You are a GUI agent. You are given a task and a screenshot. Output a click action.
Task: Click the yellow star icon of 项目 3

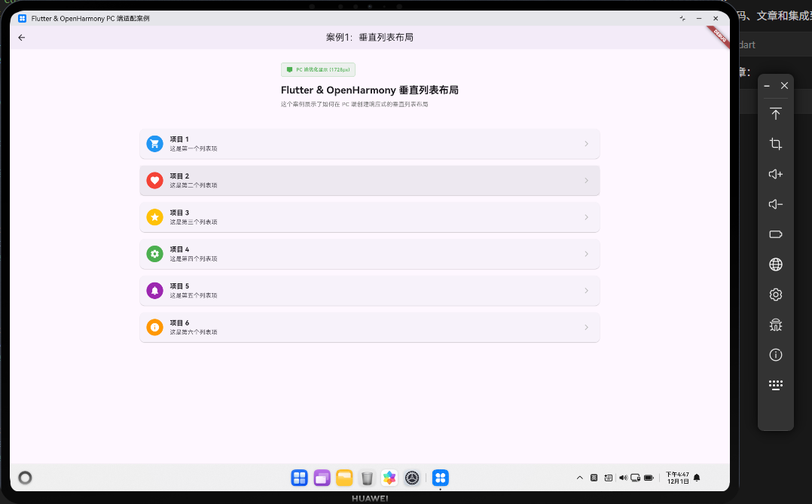[154, 217]
